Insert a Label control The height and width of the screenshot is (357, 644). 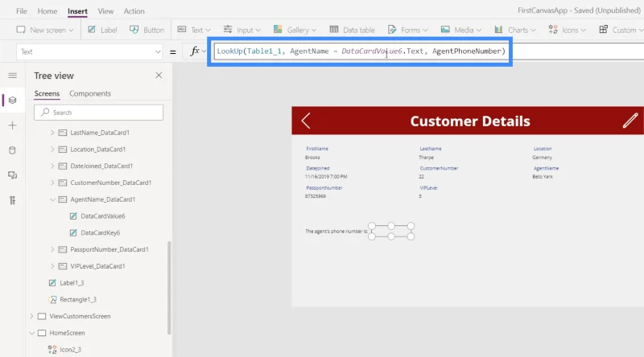[x=103, y=30]
